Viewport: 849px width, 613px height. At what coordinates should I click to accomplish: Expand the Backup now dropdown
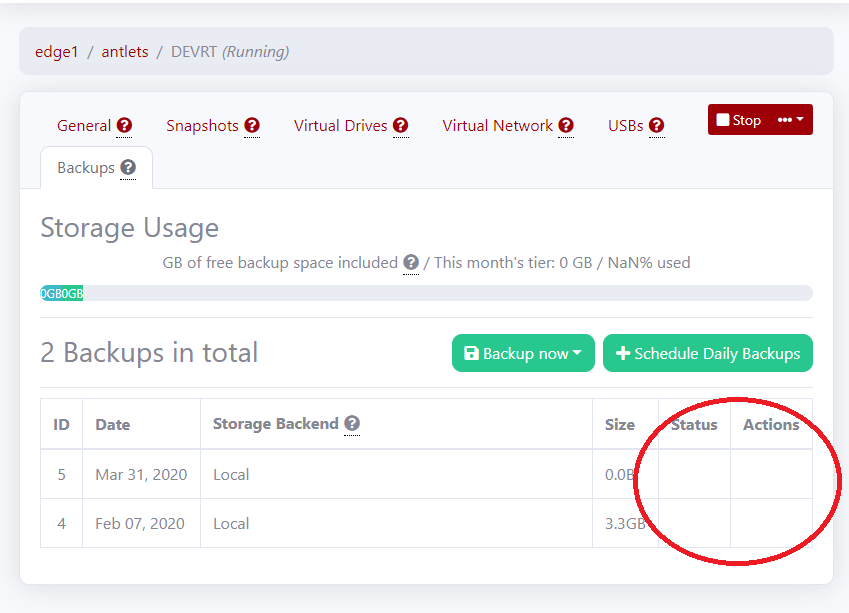523,353
